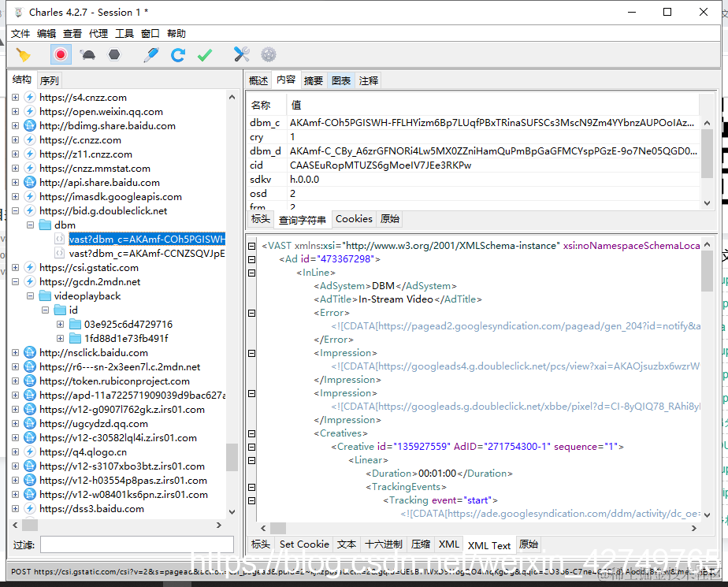The height and width of the screenshot is (587, 728).
Task: Toggle breakpoints with the hexagon icon
Action: tap(114, 55)
